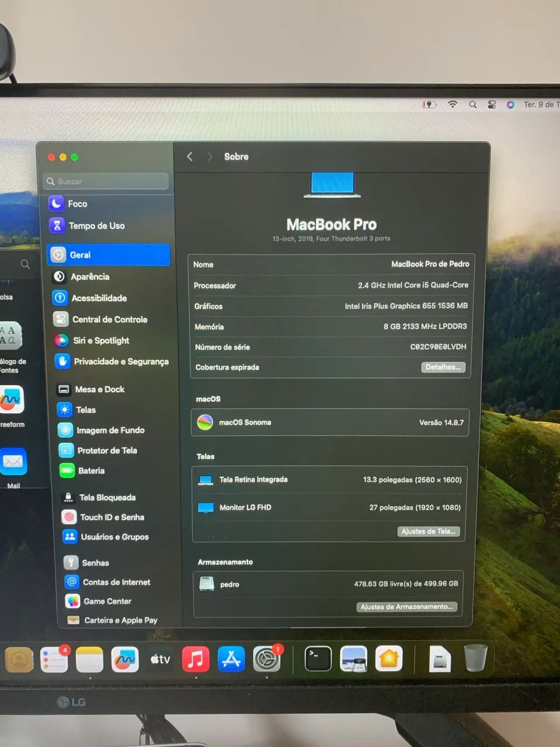
Task: Click the battery status icon in menu bar
Action: [429, 104]
